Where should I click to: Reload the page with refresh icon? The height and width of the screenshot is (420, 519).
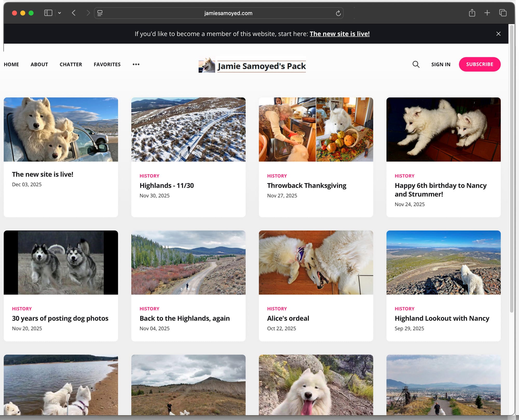pyautogui.click(x=338, y=13)
